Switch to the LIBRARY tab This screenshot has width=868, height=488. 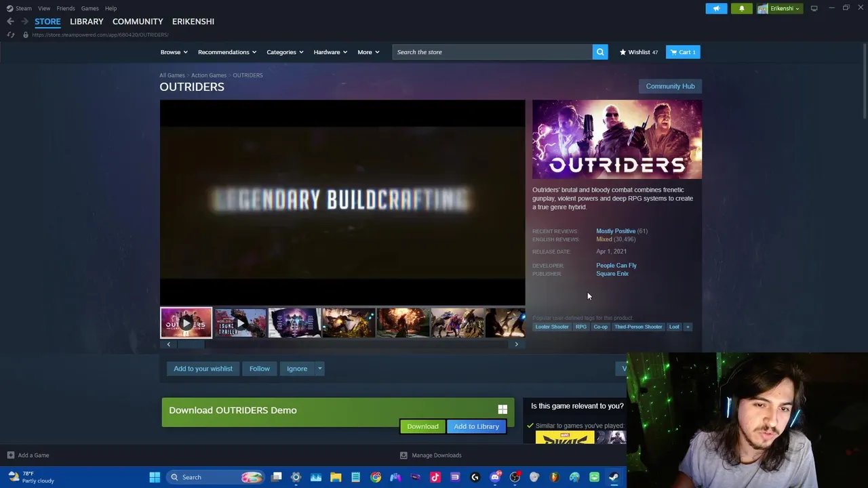pos(87,22)
